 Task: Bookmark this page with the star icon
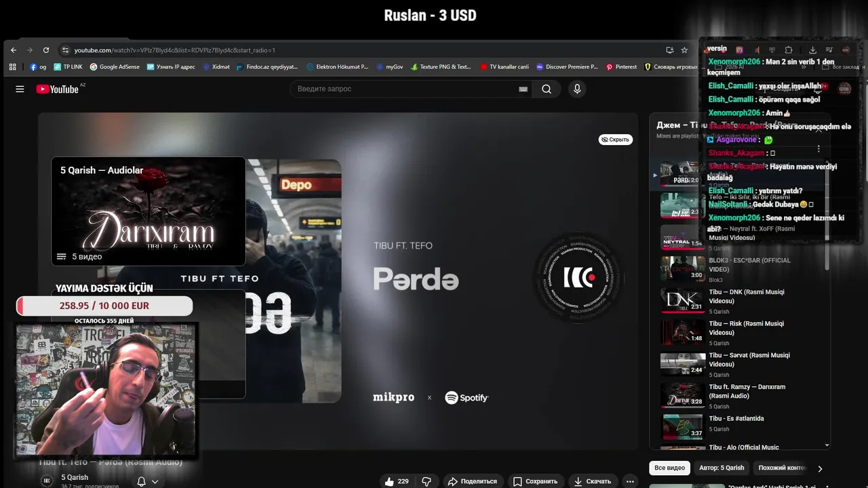[x=684, y=50]
